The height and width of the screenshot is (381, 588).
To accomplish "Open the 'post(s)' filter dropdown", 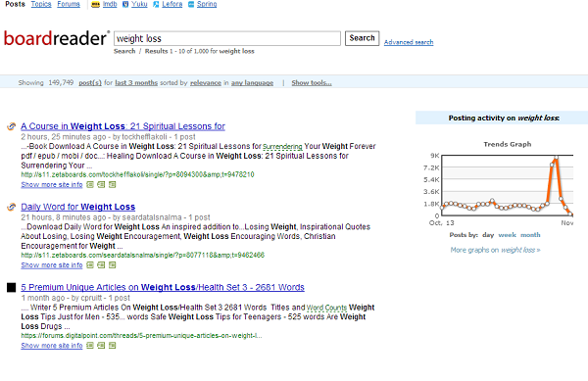I will 90,83.
